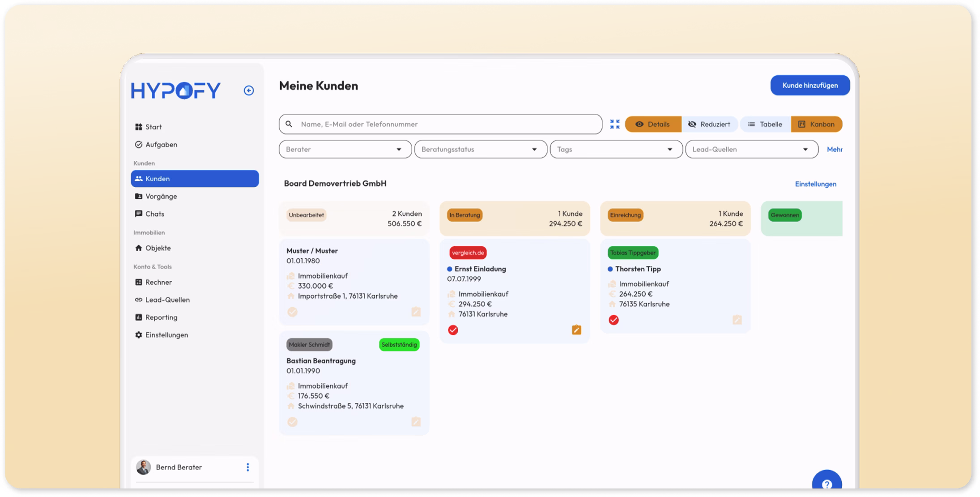The width and height of the screenshot is (980, 497).
Task: Open board Einstellungen link
Action: pos(815,184)
